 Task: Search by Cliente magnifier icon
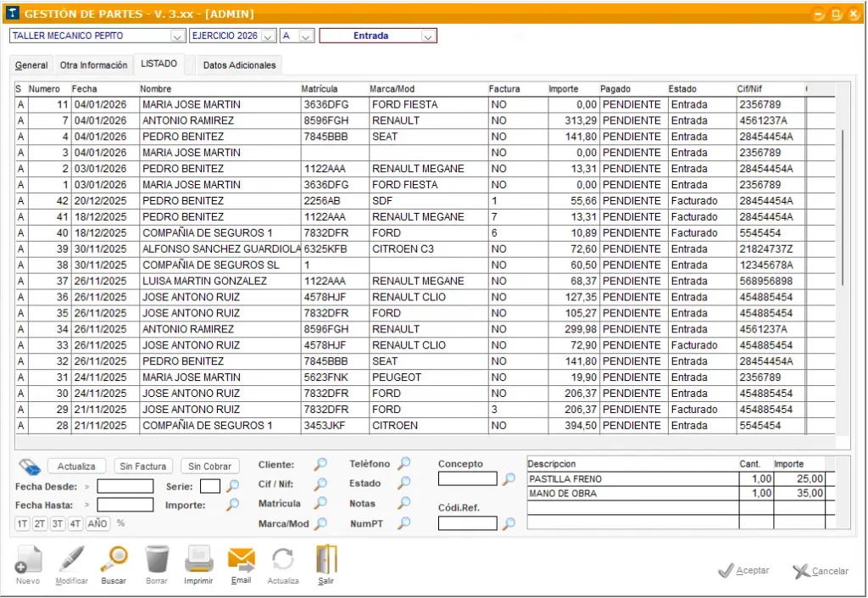coord(320,465)
